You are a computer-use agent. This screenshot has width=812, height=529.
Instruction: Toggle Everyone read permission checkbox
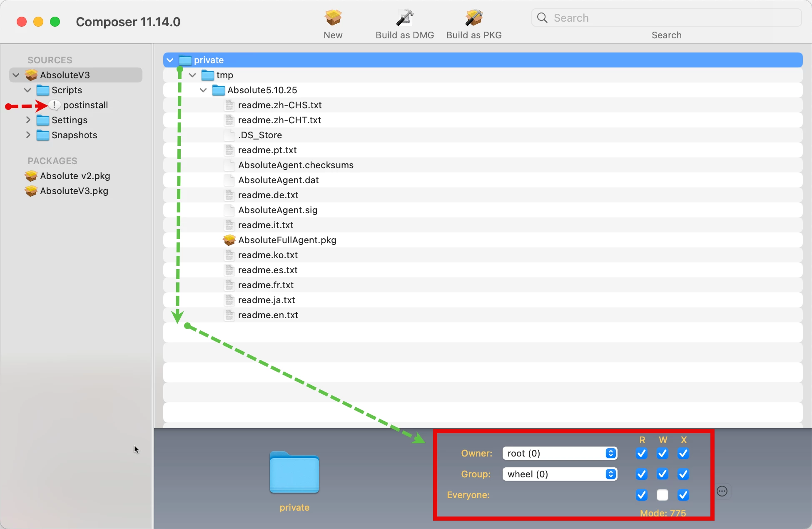click(642, 495)
